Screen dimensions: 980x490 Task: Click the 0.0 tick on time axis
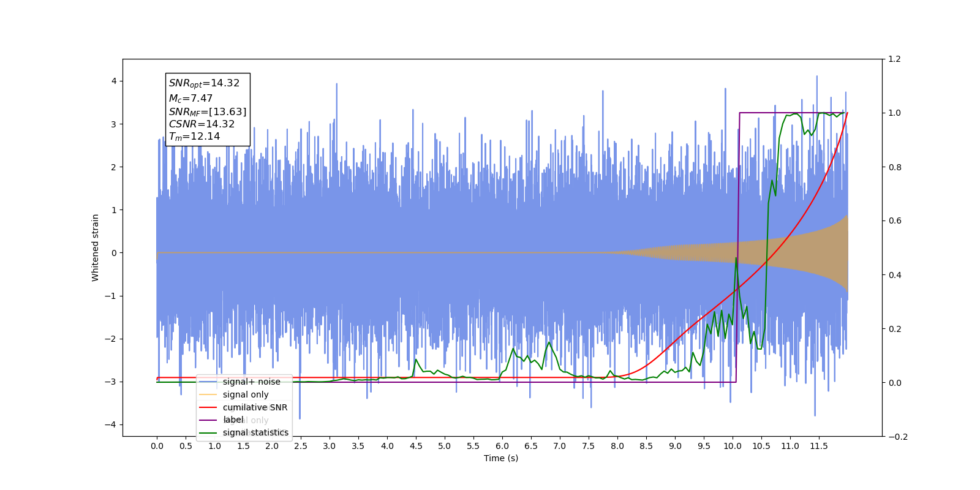(157, 446)
